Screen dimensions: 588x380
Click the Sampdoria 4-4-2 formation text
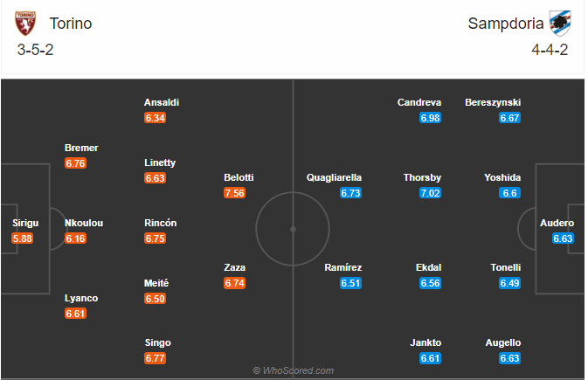point(550,49)
